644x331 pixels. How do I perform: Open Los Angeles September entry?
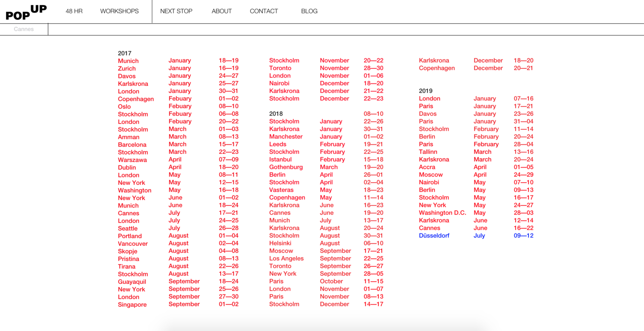click(x=326, y=259)
